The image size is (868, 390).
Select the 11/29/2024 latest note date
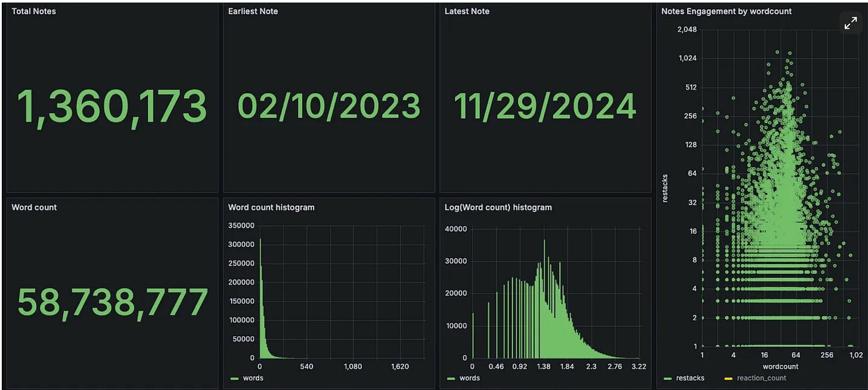pos(545,107)
